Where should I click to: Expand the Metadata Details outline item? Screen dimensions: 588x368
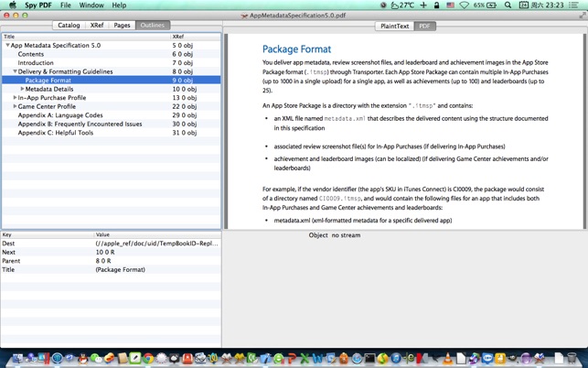click(22, 89)
